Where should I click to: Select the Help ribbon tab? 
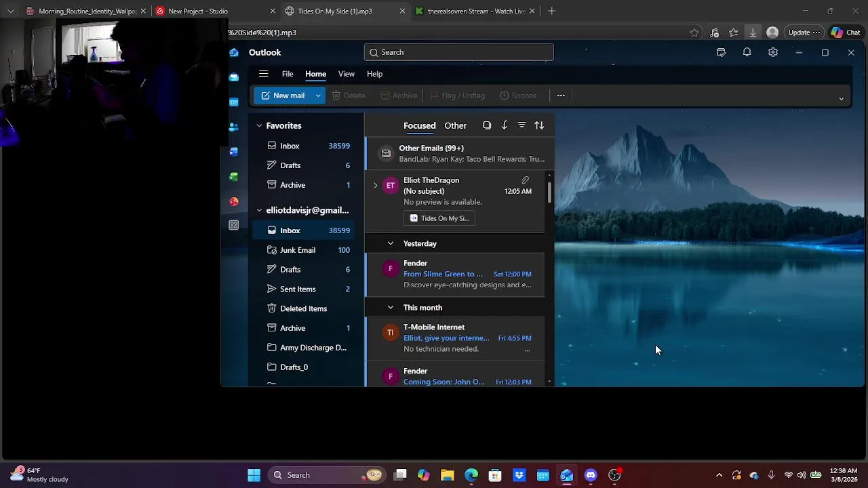click(x=374, y=74)
